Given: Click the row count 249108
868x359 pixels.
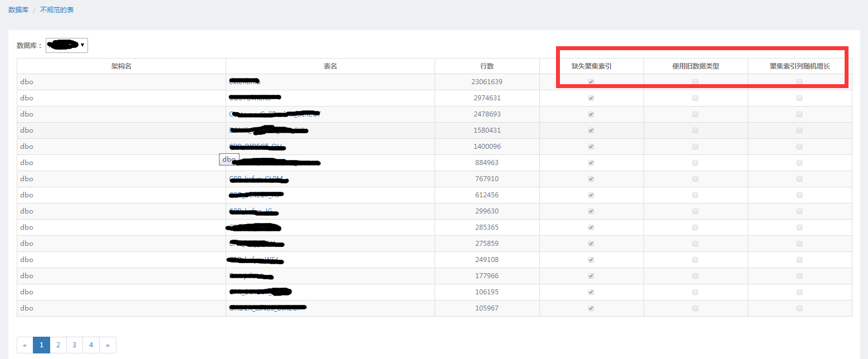Looking at the screenshot, I should coord(487,260).
